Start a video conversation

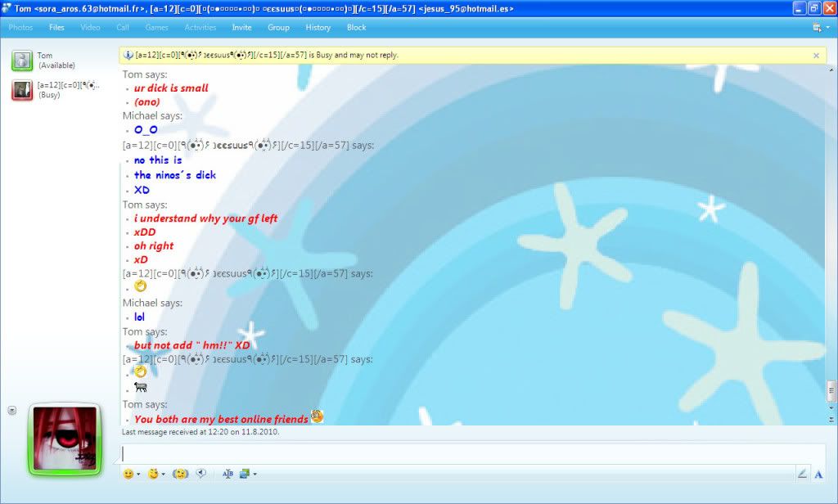90,27
